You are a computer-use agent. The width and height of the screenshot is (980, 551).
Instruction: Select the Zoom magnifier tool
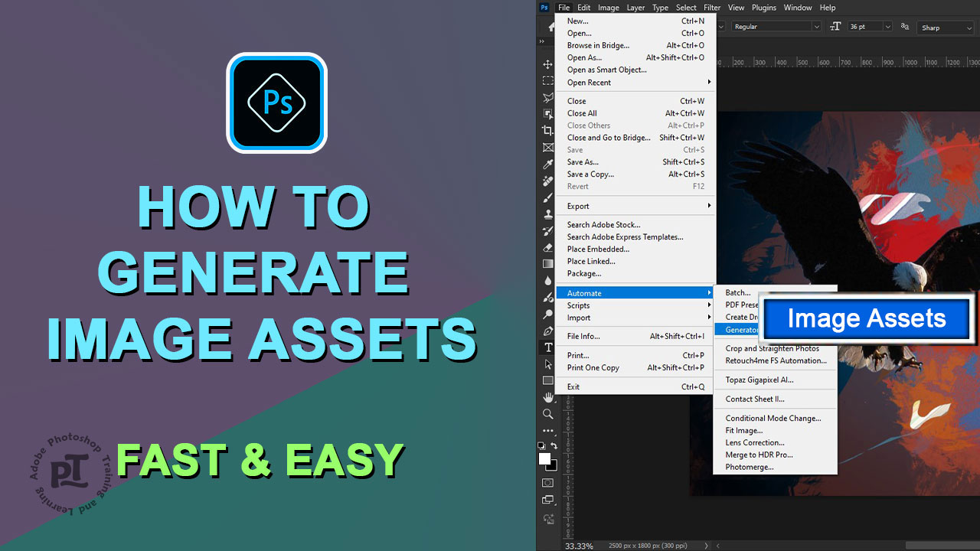click(x=547, y=414)
